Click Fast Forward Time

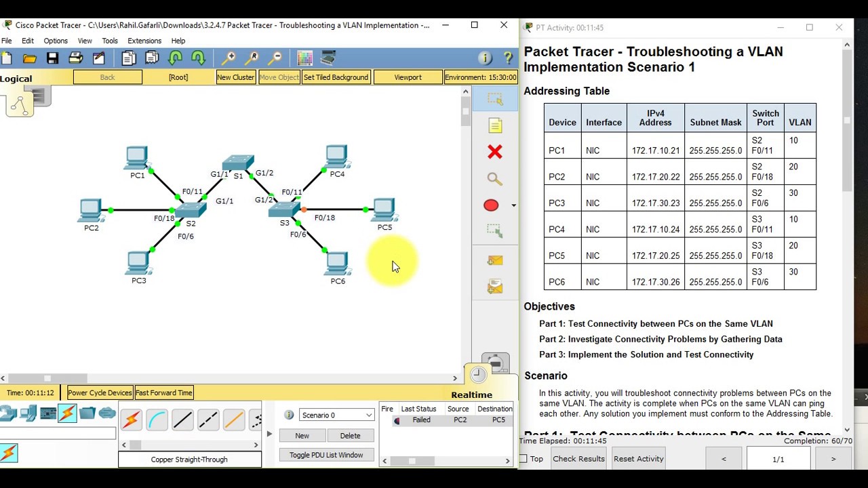(164, 392)
